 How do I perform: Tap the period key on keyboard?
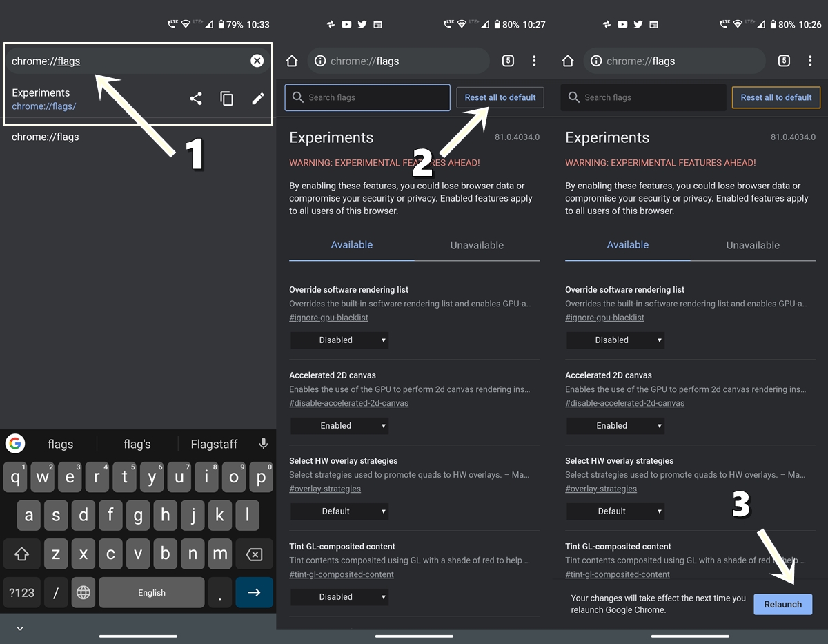220,593
